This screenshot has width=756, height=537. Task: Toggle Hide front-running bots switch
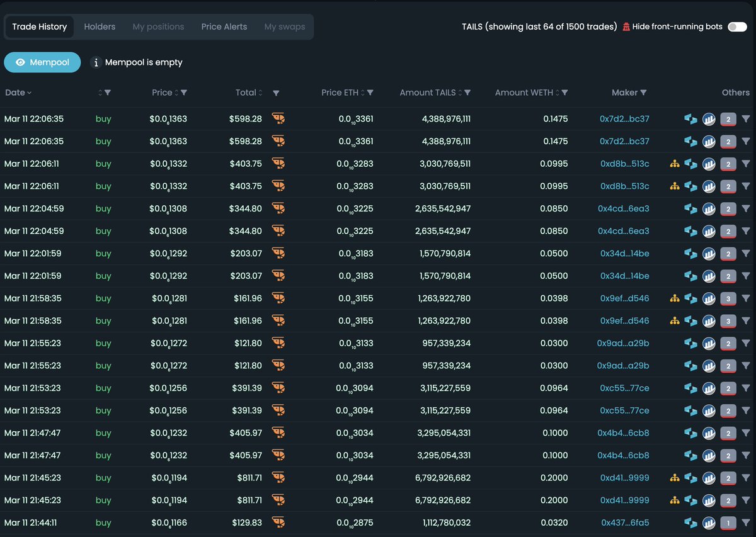[x=737, y=27]
